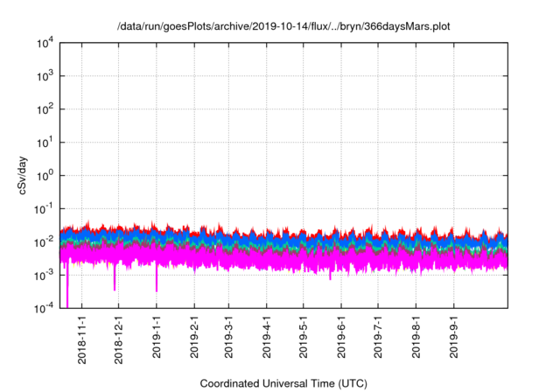Click the Coordinated Universal Time (UTC) axis label
The width and height of the screenshot is (560, 392).
(x=284, y=383)
